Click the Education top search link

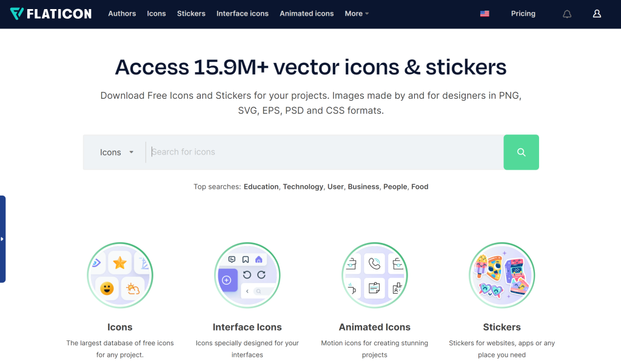tap(261, 187)
